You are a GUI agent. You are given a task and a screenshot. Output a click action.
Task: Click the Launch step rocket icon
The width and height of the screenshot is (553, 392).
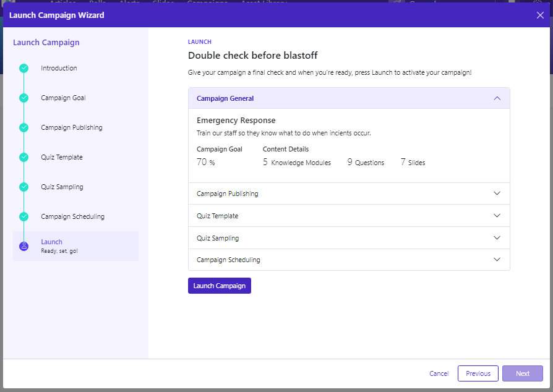pyautogui.click(x=24, y=246)
